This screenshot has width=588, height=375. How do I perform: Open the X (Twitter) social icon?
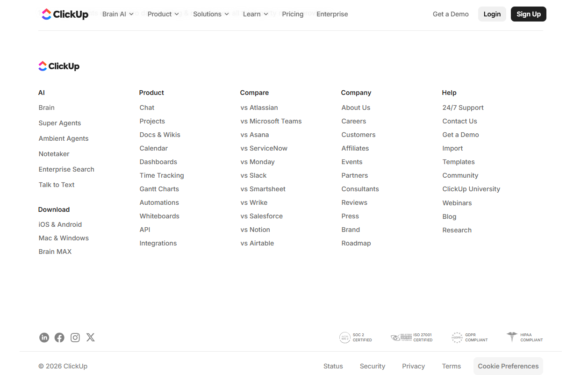91,338
